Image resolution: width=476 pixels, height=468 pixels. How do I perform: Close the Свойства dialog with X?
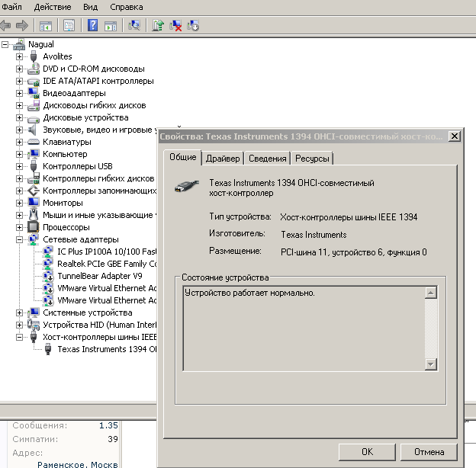click(x=455, y=136)
